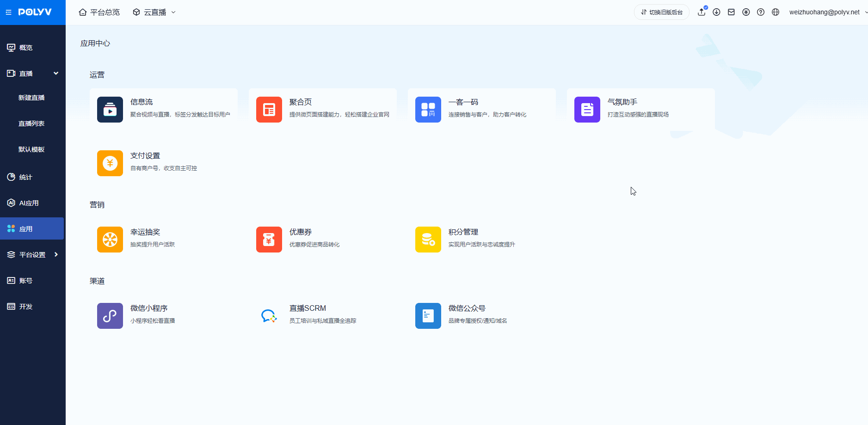Click the 幸运抽奖 title text
Screen dimensions: 868x425
click(x=145, y=232)
